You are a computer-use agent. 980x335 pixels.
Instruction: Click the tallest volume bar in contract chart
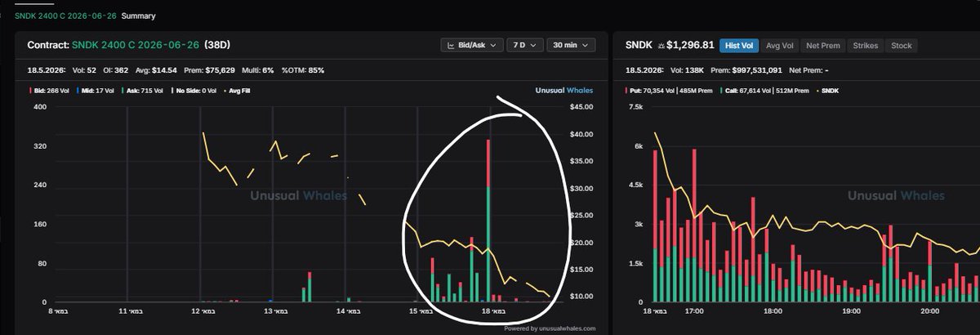point(488,221)
